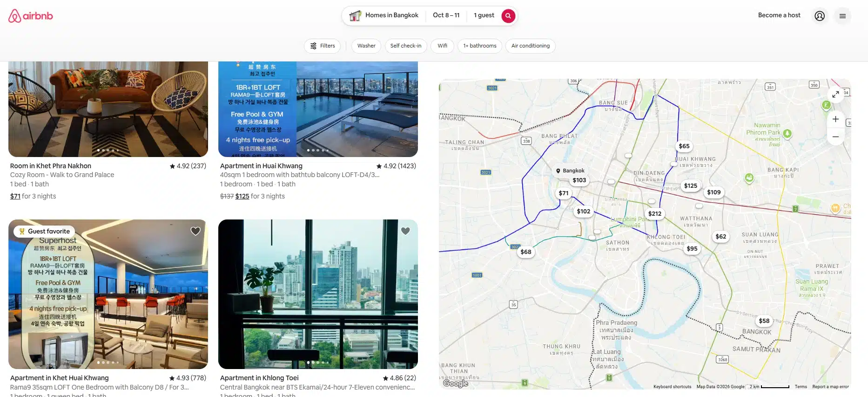Enable the Air conditioning filter

[531, 46]
